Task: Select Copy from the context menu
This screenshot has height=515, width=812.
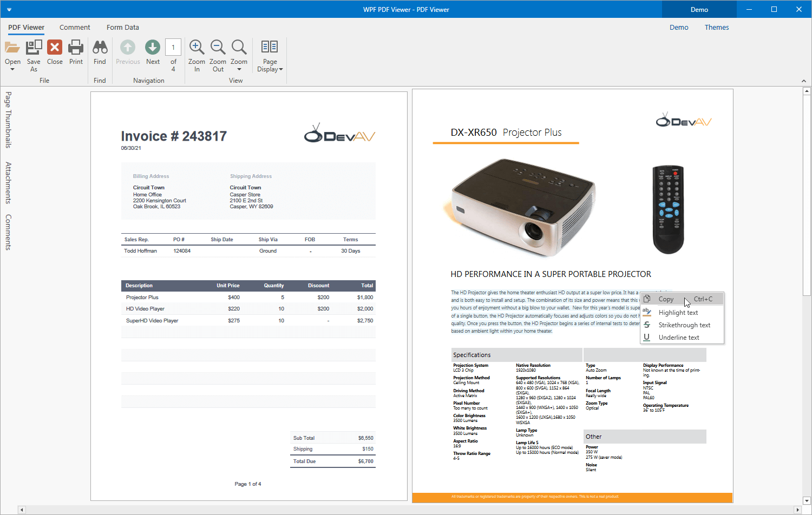Action: [x=666, y=299]
